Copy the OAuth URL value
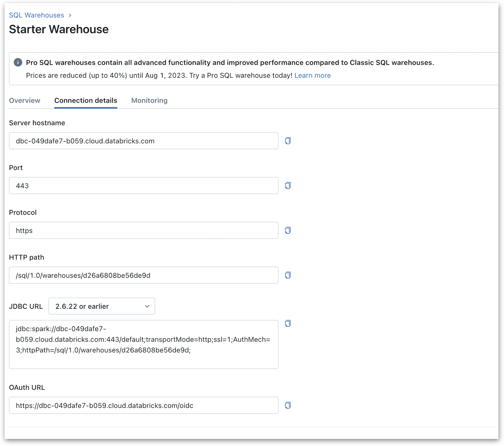Image resolution: width=504 pixels, height=446 pixels. point(288,405)
